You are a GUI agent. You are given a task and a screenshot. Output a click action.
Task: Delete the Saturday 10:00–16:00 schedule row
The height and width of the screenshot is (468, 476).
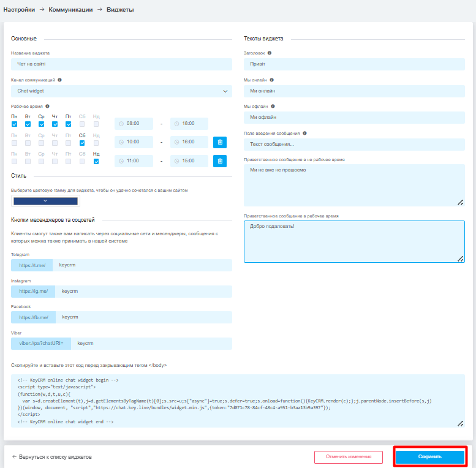(x=220, y=142)
